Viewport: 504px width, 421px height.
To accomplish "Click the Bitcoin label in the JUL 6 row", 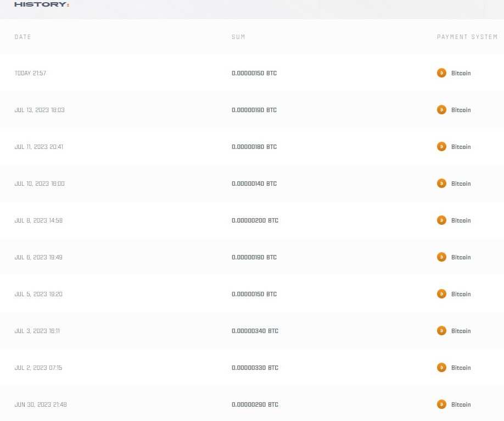I will click(x=461, y=257).
